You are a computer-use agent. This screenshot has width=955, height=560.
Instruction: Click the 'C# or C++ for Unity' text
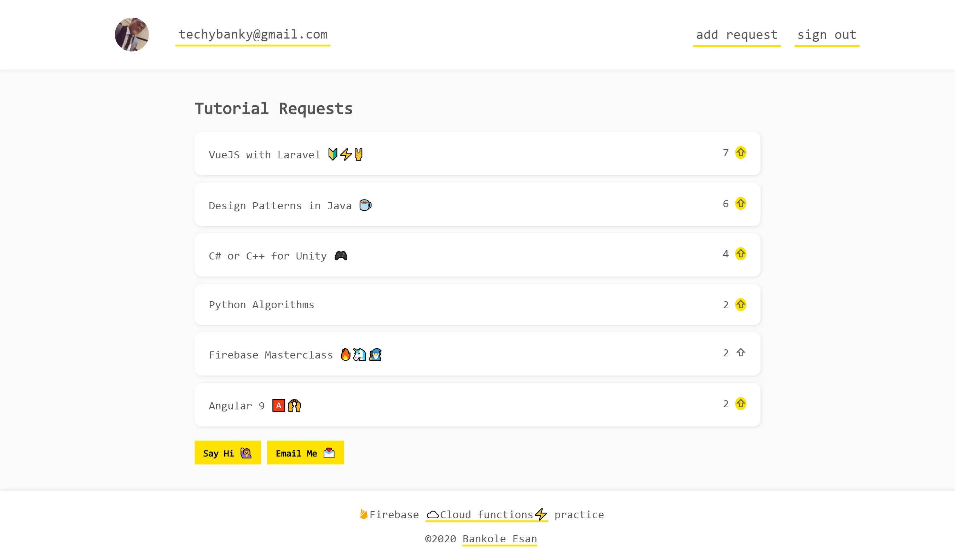[x=267, y=256]
